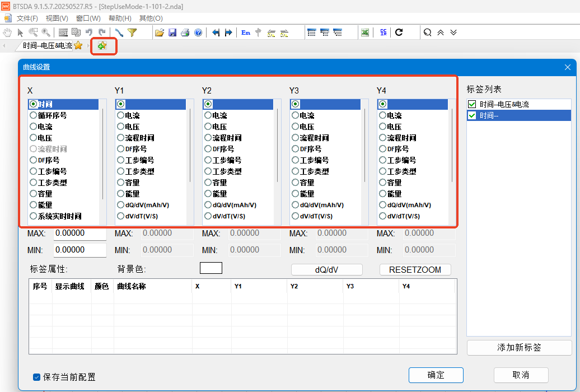Toggle the 时间-- label checkbox
This screenshot has height=392, width=580.
coord(472,115)
